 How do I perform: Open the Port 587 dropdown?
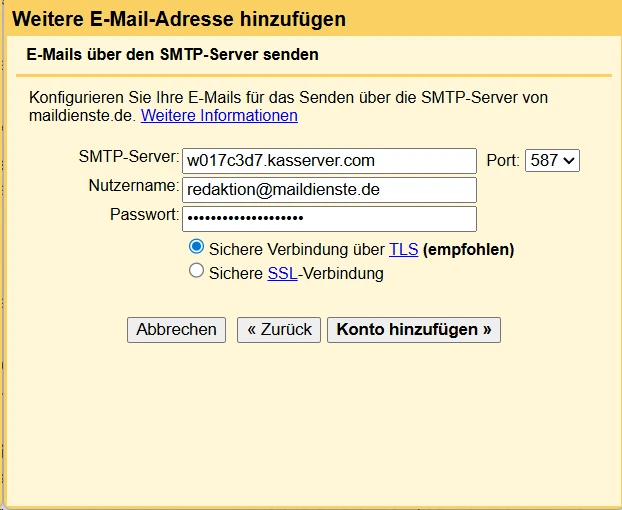(x=552, y=160)
